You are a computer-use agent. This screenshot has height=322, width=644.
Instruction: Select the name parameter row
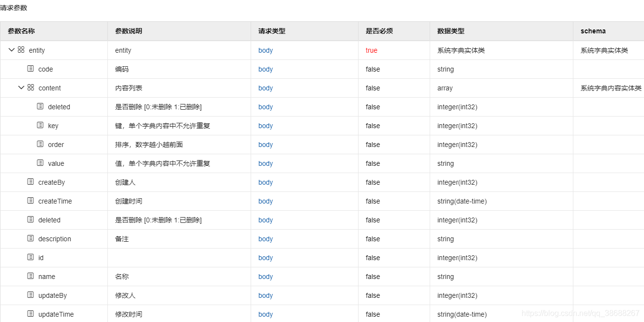click(47, 277)
